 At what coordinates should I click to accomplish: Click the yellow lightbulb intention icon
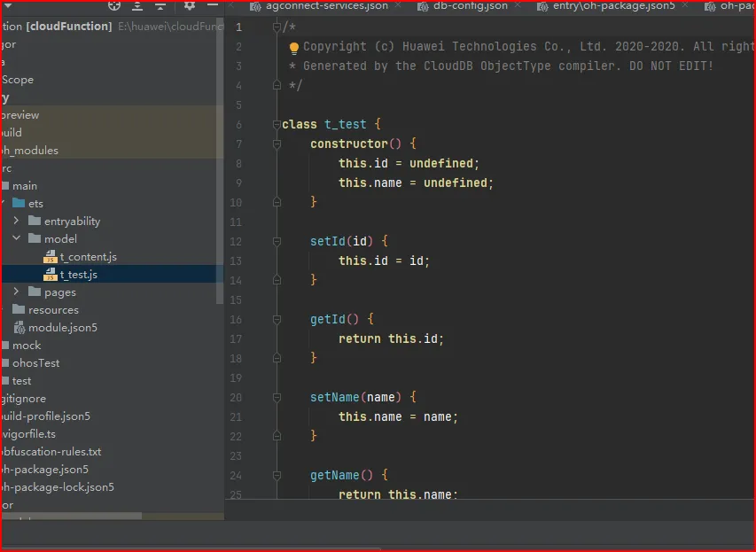(x=293, y=48)
